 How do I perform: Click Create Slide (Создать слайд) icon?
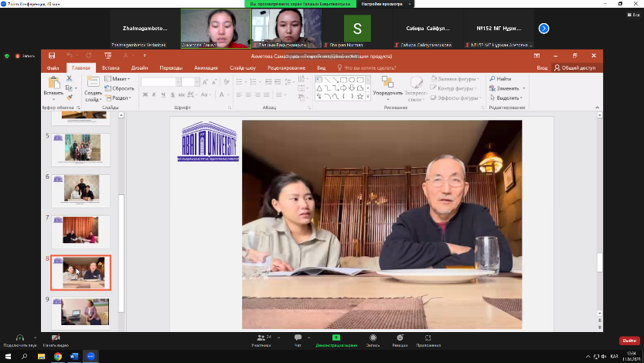[92, 83]
